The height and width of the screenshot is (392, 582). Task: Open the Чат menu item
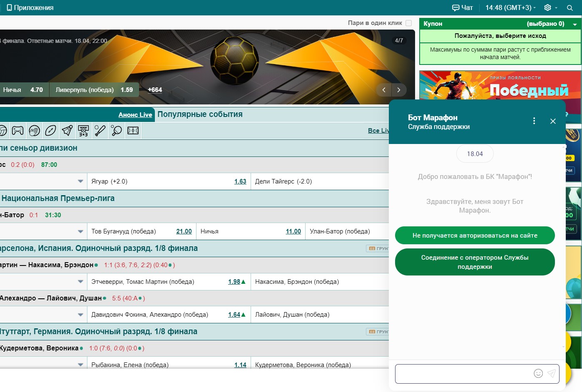click(463, 8)
